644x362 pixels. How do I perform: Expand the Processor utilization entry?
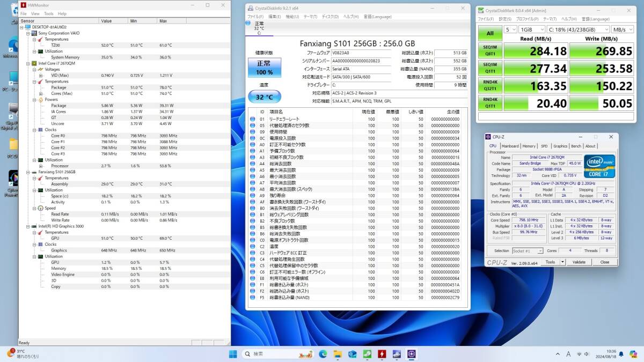[41, 166]
